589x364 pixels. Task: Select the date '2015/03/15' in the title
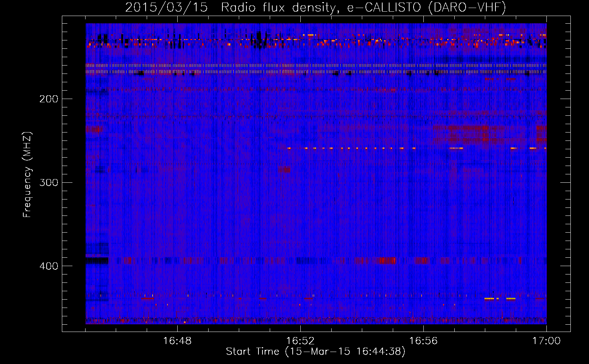point(166,7)
